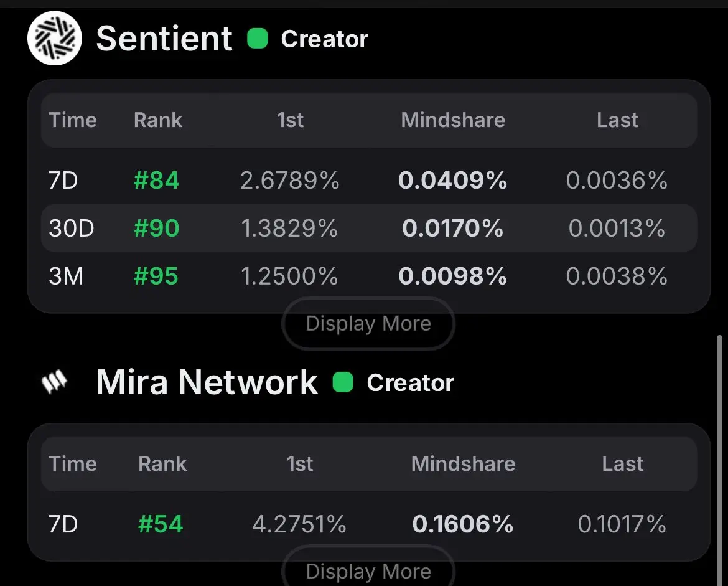This screenshot has height=586, width=728.
Task: Click rank #84 in Sentient table
Action: coord(156,181)
